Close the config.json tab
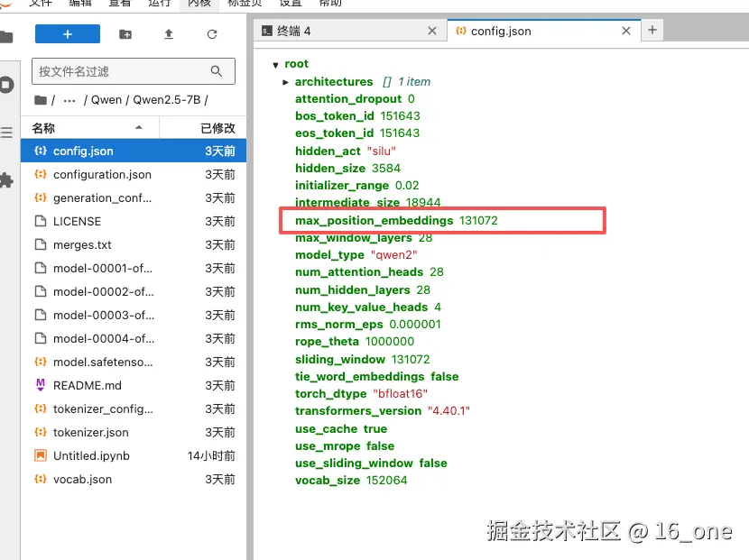This screenshot has height=560, width=749. click(625, 31)
